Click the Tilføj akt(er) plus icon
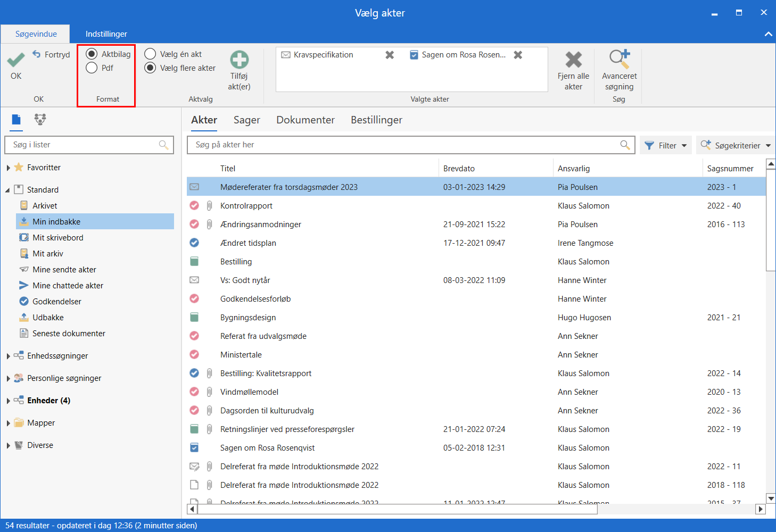Viewport: 776px width, 532px height. [x=239, y=60]
